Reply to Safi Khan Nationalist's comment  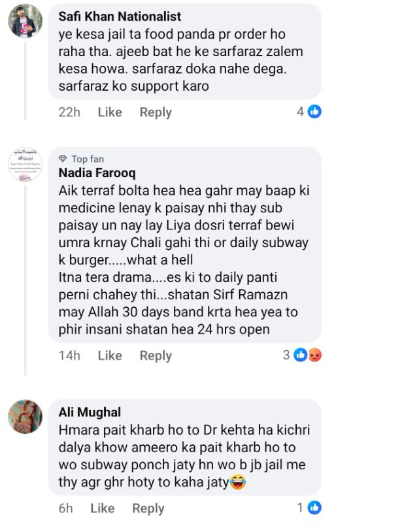tap(156, 112)
